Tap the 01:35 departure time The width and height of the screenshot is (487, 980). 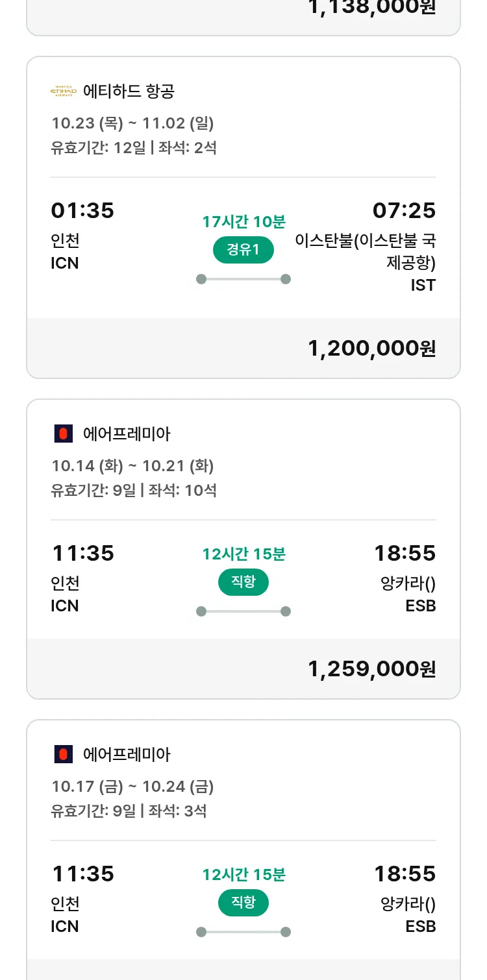pos(82,211)
